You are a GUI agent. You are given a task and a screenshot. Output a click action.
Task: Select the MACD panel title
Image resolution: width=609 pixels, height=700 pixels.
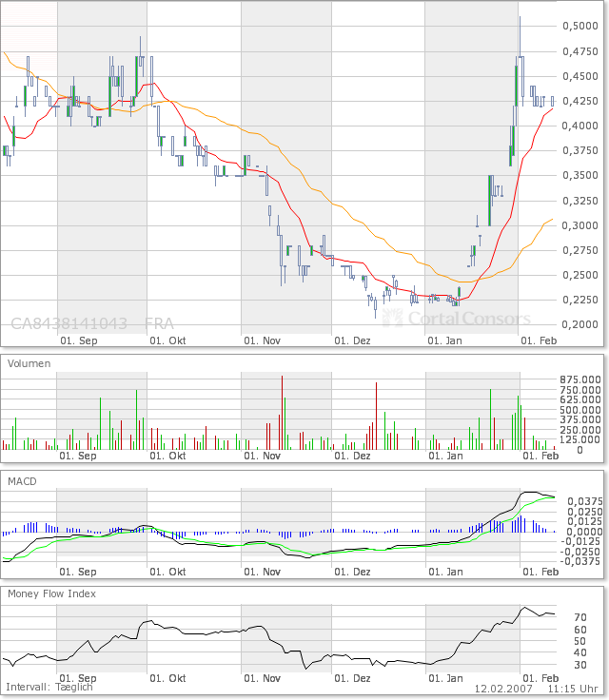tap(22, 482)
